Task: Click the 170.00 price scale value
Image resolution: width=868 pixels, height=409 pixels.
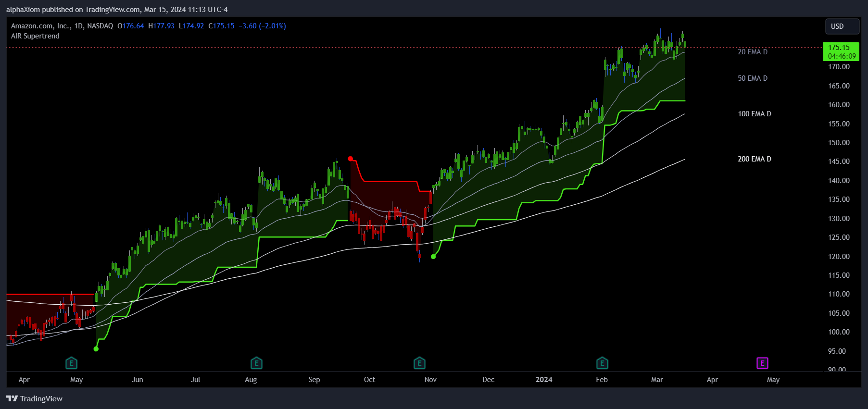Action: coord(839,67)
